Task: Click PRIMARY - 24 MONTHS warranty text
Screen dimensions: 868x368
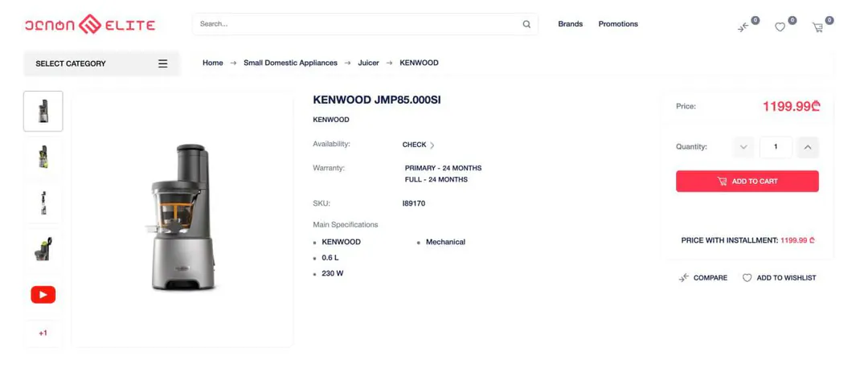Action: tap(444, 168)
